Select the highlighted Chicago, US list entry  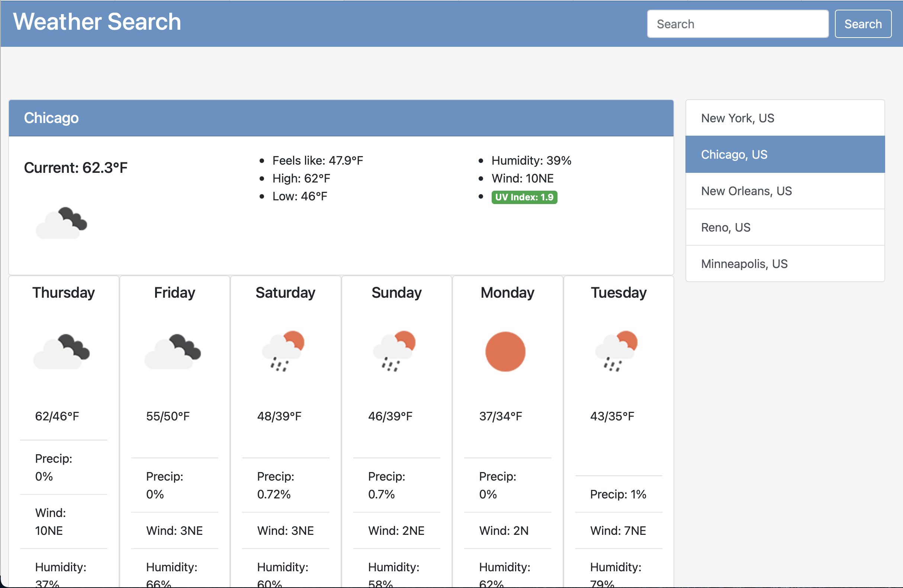tap(785, 154)
